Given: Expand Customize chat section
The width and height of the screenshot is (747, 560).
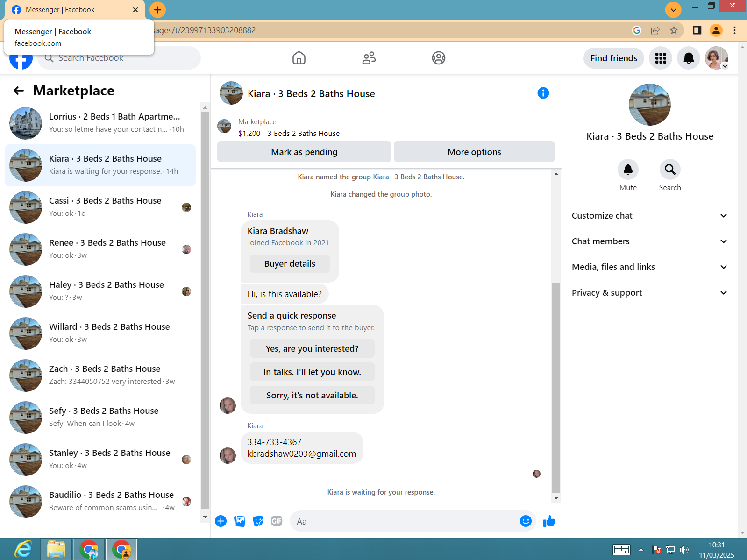Looking at the screenshot, I should [x=649, y=216].
